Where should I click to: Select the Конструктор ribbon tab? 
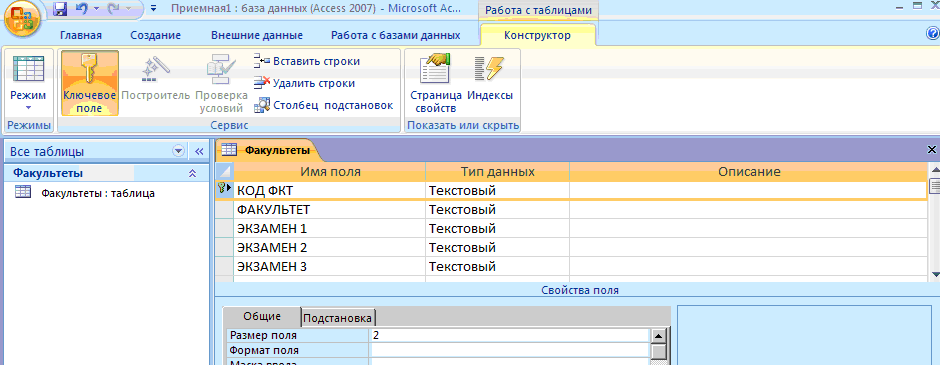537,35
